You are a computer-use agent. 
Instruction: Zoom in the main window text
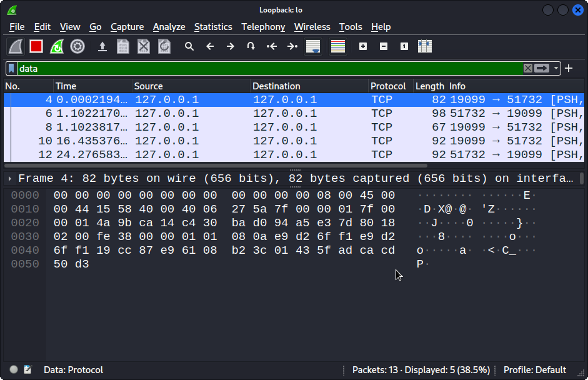pos(363,46)
